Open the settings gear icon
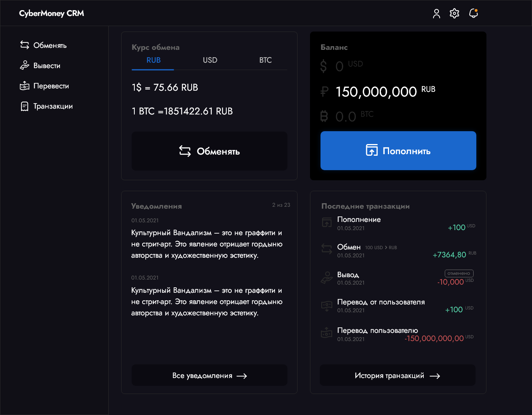Image resolution: width=532 pixels, height=415 pixels. 454,13
